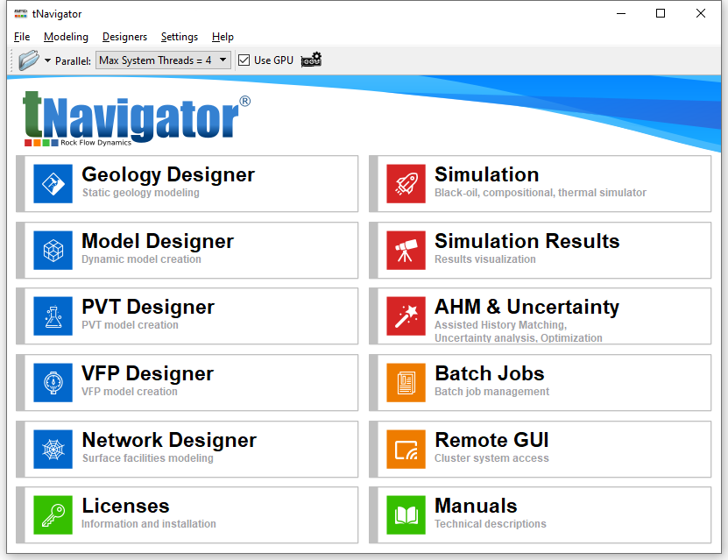This screenshot has height=560, width=728.
Task: Close the tNavigator window
Action: click(701, 13)
